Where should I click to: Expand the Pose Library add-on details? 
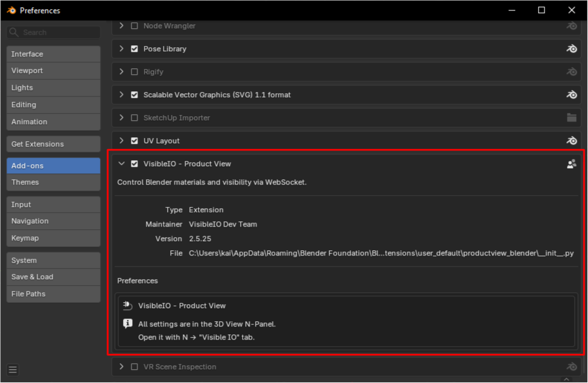121,49
